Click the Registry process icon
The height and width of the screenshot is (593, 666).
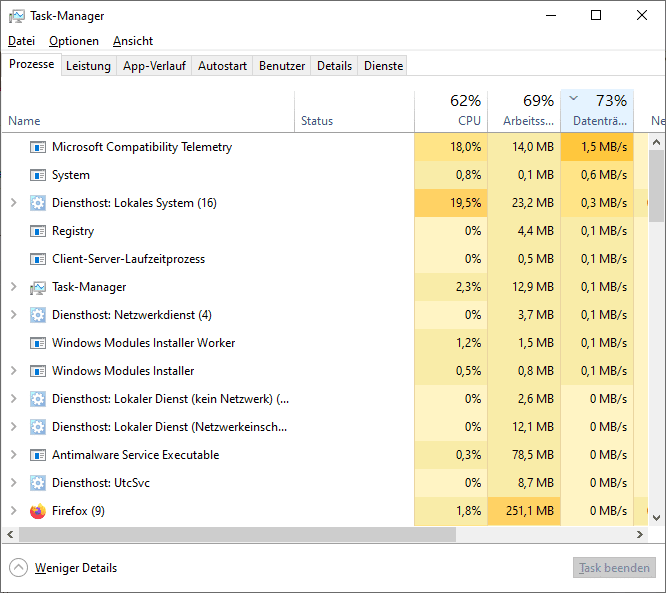pos(38,231)
